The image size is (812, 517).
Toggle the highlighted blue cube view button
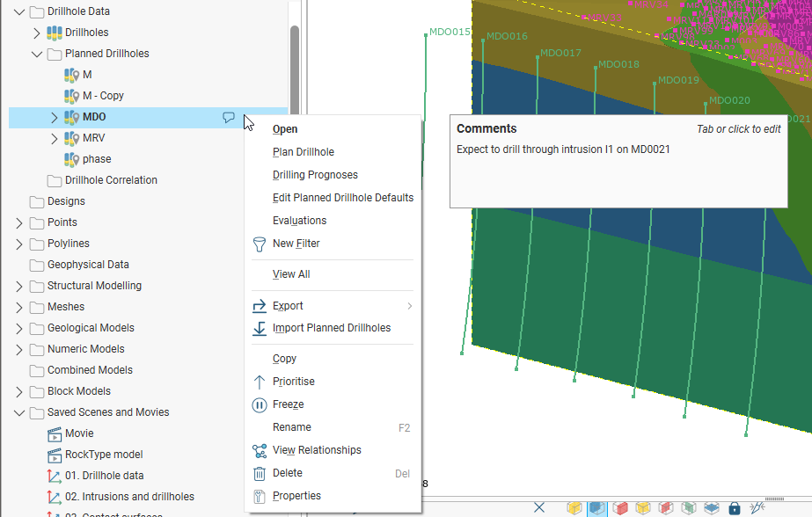point(596,508)
